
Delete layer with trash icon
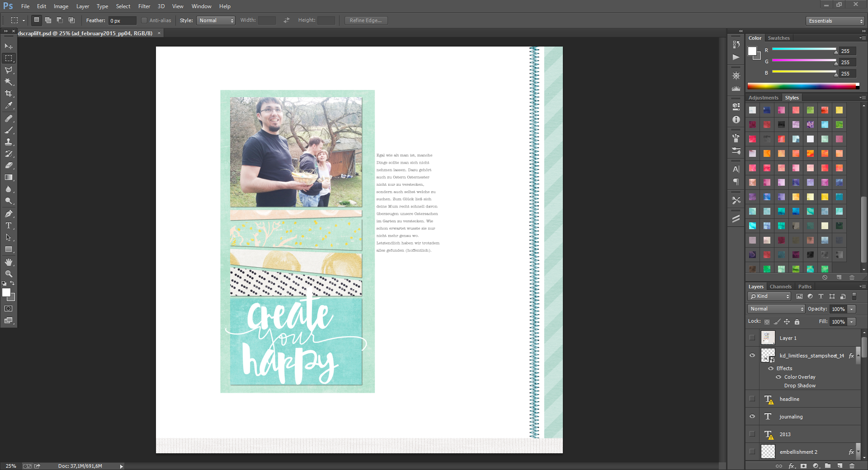pos(852,465)
